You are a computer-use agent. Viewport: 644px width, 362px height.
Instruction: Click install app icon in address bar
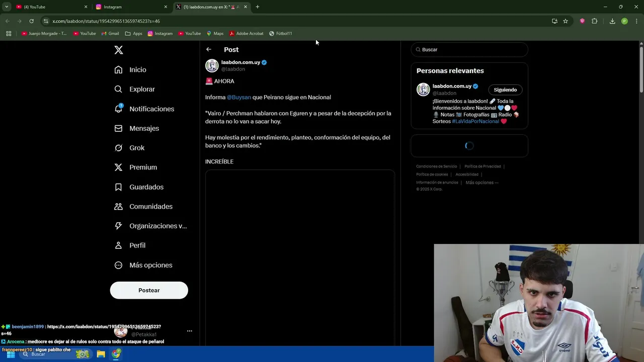554,21
